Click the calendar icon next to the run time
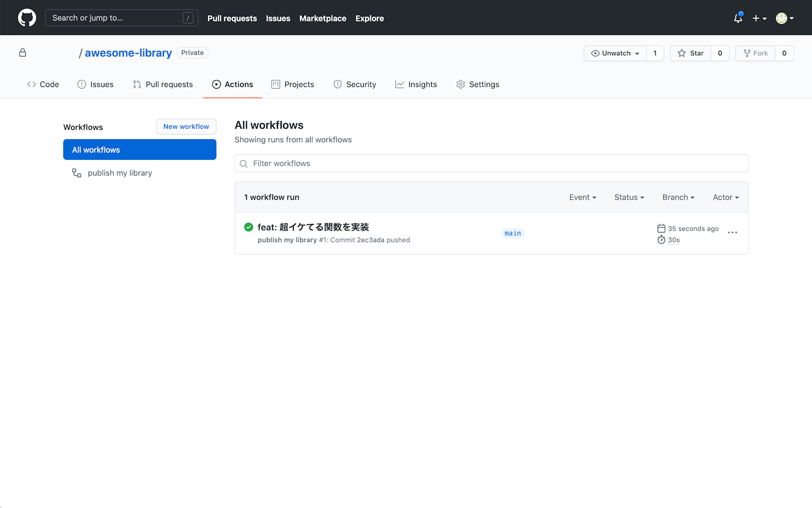This screenshot has width=812, height=508. (x=661, y=228)
